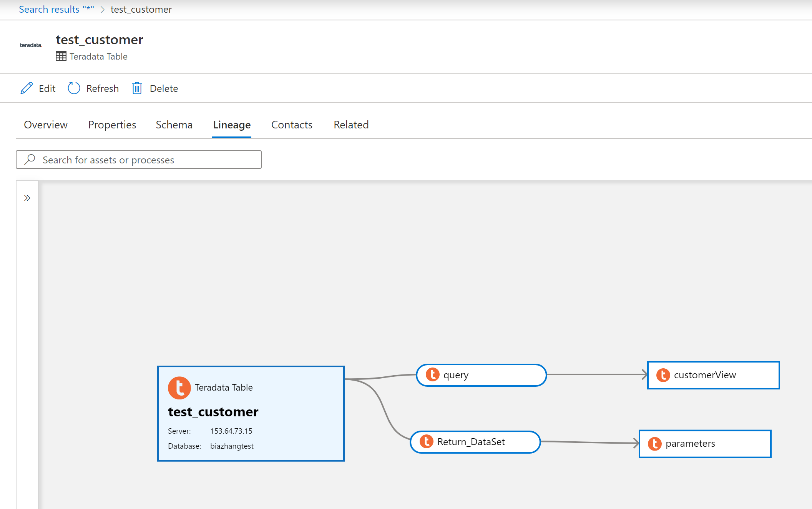Image resolution: width=812 pixels, height=509 pixels.
Task: Click the search input field for assets
Action: pos(138,160)
